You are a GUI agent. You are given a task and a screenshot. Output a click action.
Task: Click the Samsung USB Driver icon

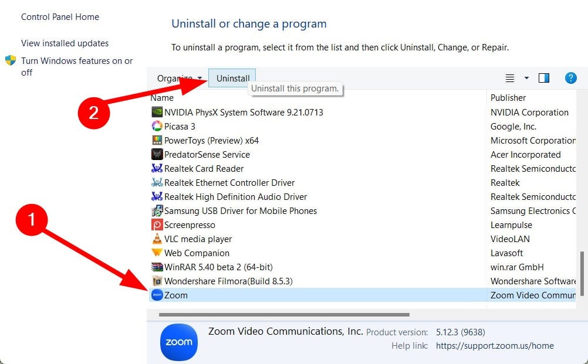[157, 210]
